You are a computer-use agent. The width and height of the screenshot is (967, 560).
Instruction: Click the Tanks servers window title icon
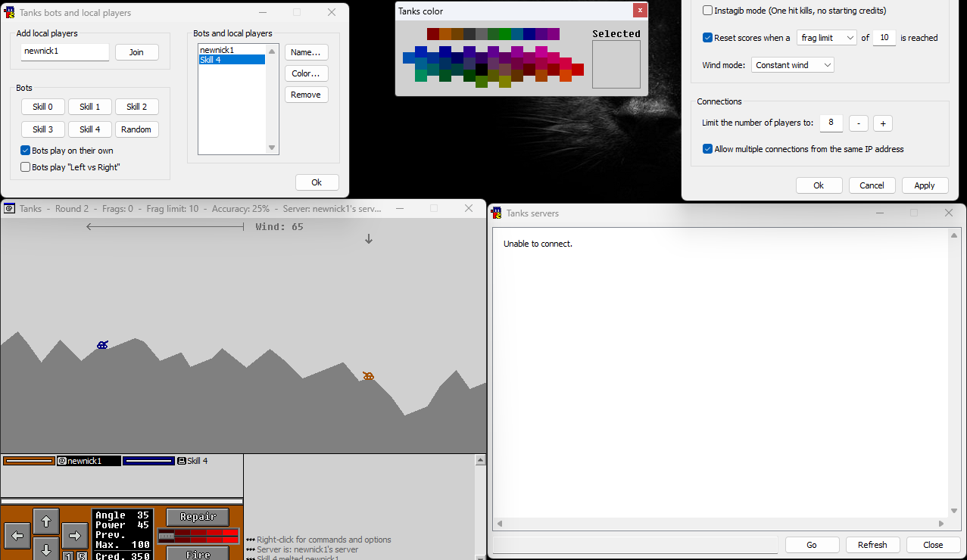[x=497, y=213]
